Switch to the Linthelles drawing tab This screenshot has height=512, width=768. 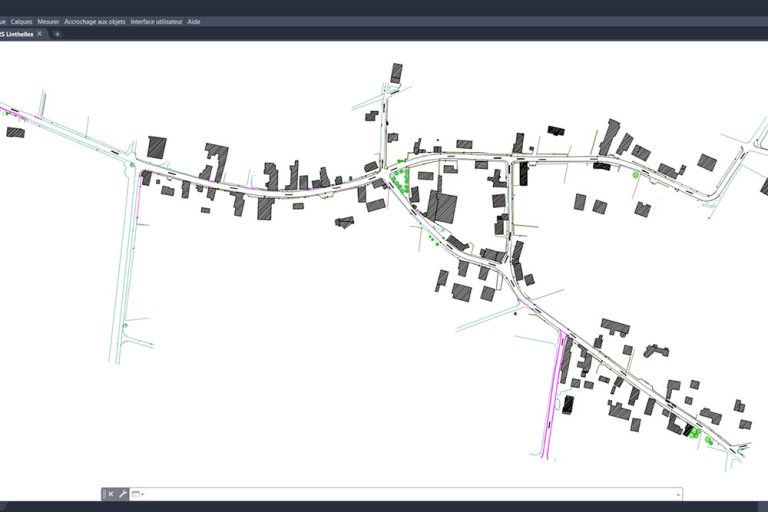coord(17,34)
